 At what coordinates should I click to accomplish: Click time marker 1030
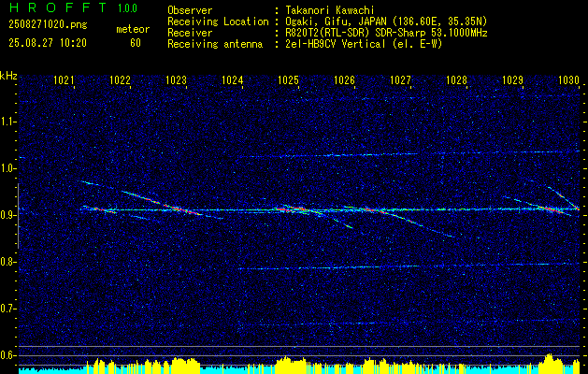(569, 79)
